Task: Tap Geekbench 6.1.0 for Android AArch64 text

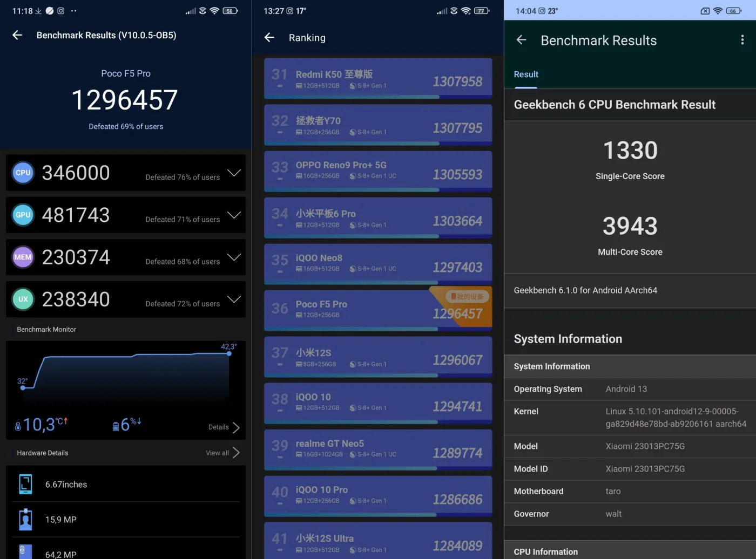Action: 585,290
